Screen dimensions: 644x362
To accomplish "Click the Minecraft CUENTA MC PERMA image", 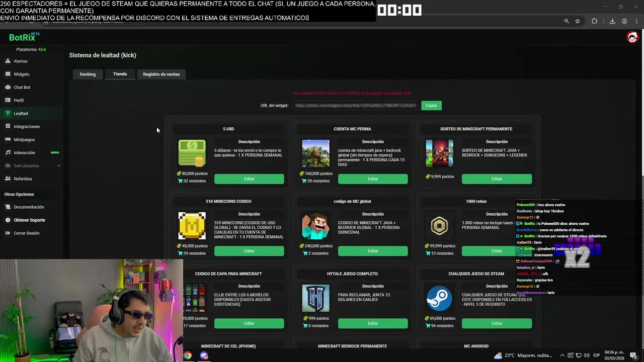I will pos(315,153).
